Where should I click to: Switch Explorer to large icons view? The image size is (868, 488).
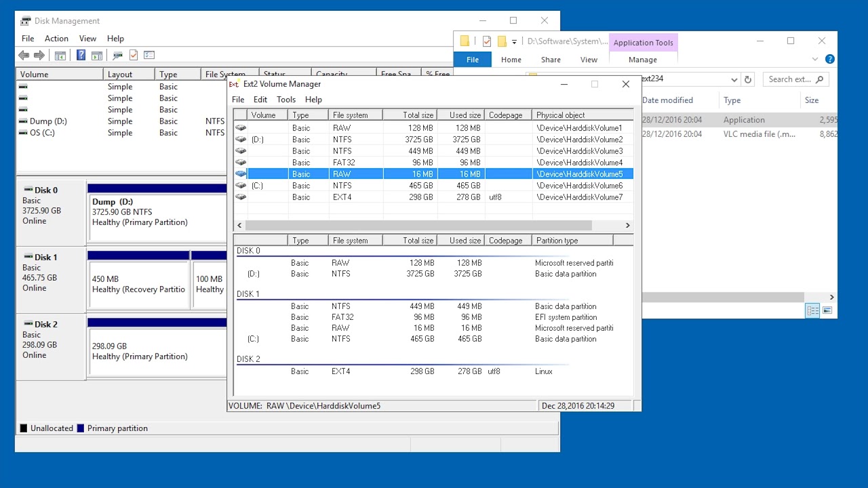pos(827,310)
